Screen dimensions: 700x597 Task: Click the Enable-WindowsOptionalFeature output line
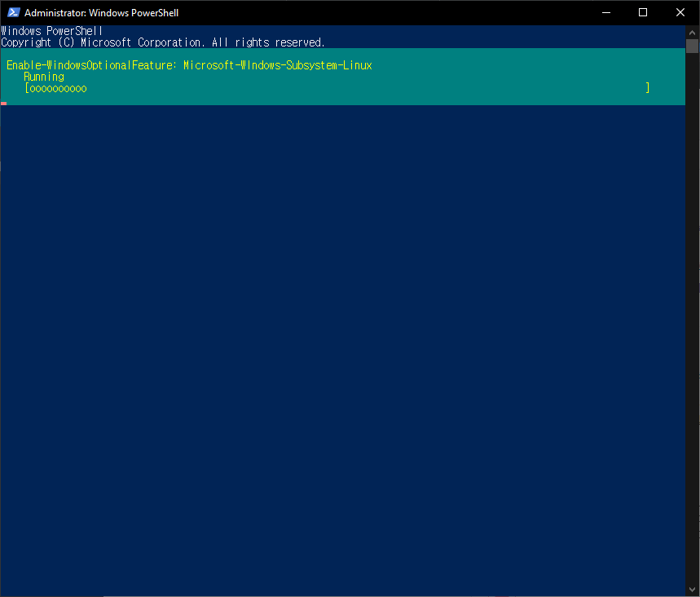click(x=187, y=64)
